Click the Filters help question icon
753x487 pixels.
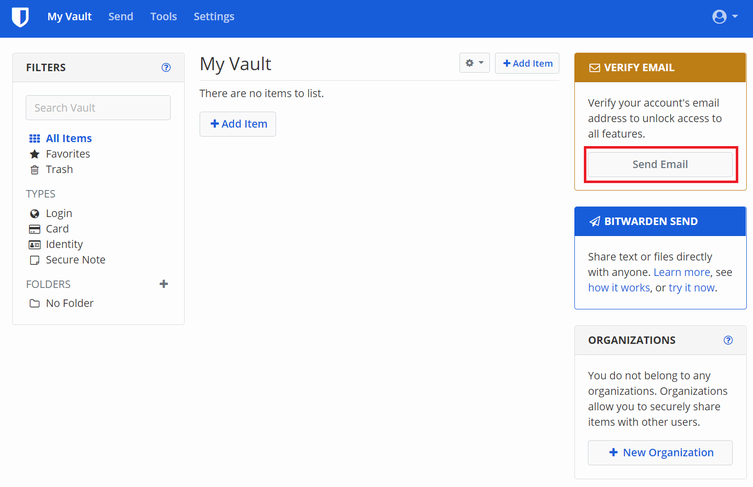click(x=166, y=67)
